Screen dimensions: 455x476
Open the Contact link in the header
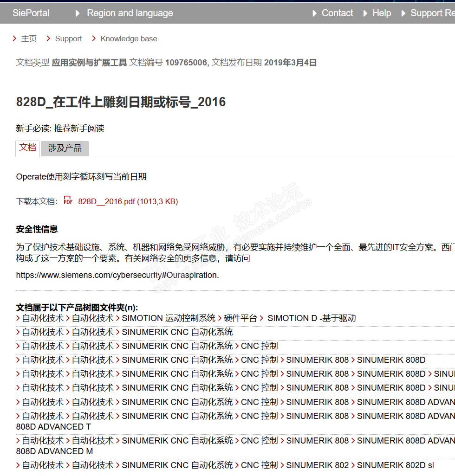[337, 13]
